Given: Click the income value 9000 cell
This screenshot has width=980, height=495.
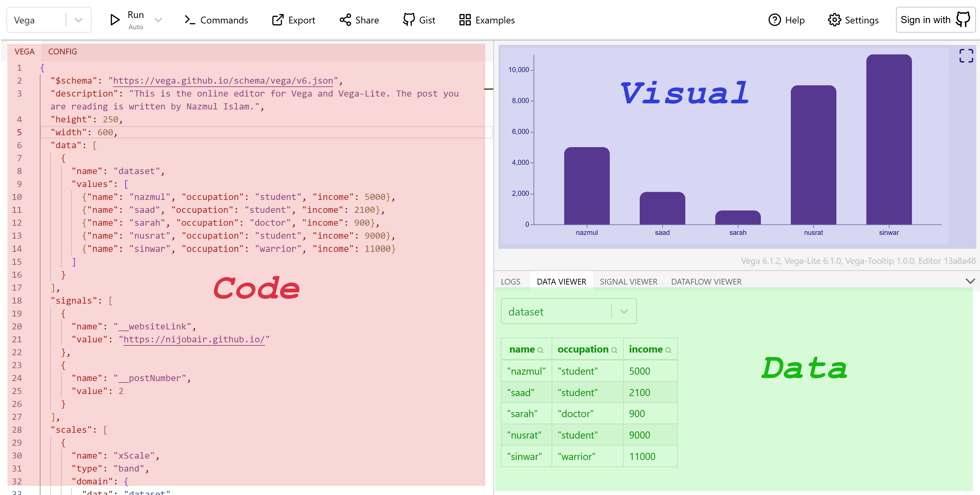Looking at the screenshot, I should 650,435.
